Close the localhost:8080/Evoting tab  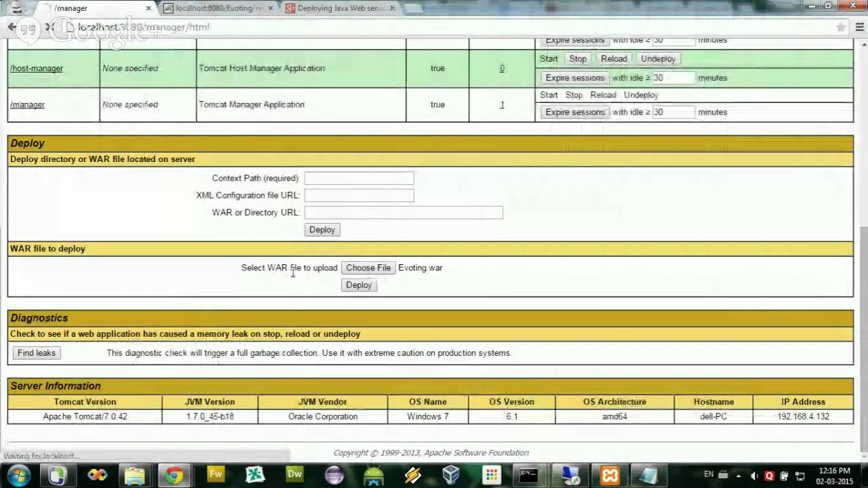click(x=271, y=8)
